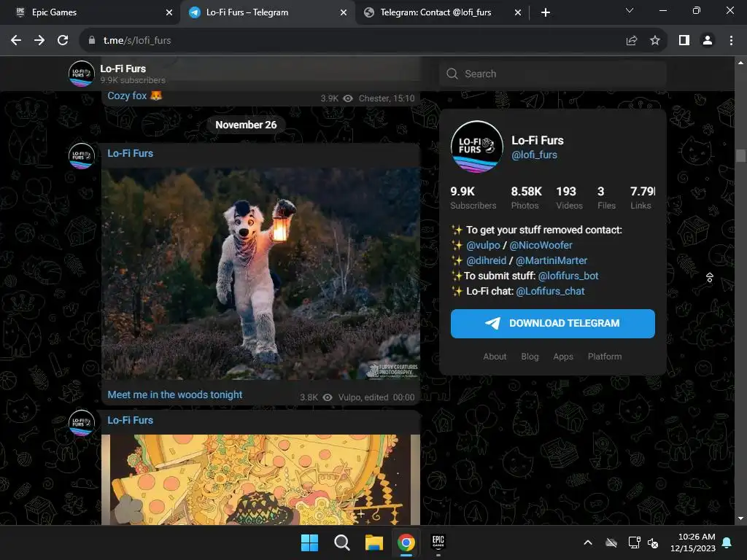Bookmark this page with the star icon
The image size is (747, 560).
655,41
